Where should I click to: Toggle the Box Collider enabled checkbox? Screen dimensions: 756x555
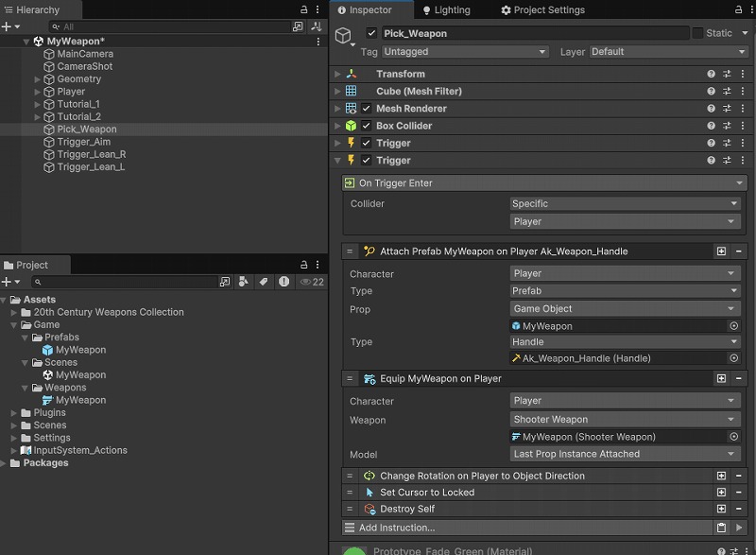tap(367, 126)
